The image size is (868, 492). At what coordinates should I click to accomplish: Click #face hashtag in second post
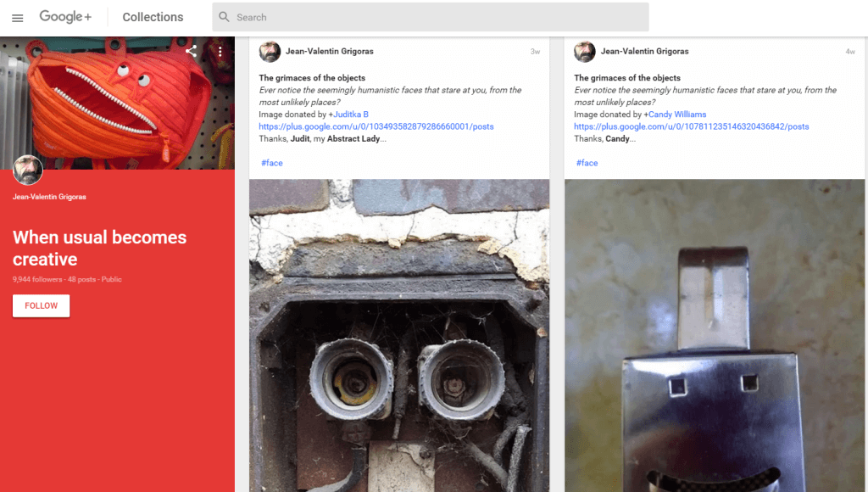coord(587,163)
